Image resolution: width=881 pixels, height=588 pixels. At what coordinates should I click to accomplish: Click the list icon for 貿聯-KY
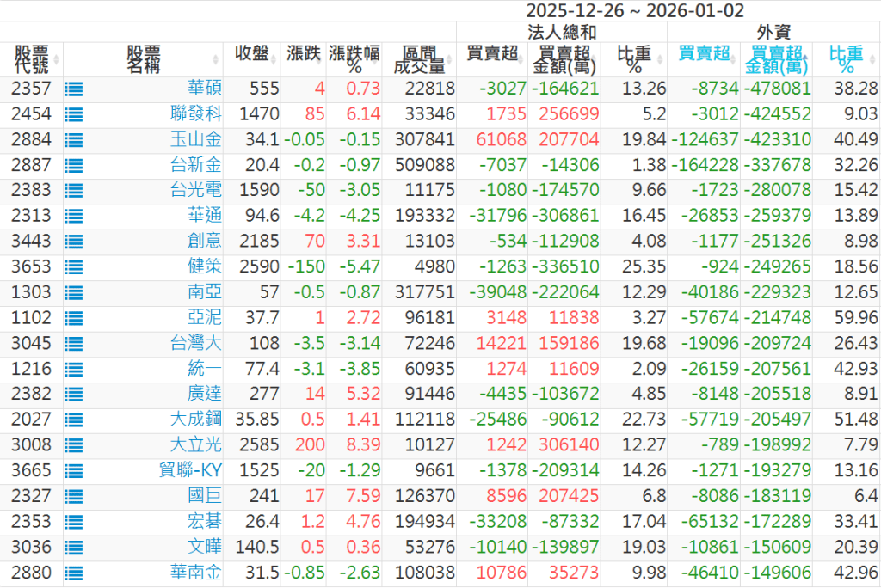pyautogui.click(x=73, y=471)
